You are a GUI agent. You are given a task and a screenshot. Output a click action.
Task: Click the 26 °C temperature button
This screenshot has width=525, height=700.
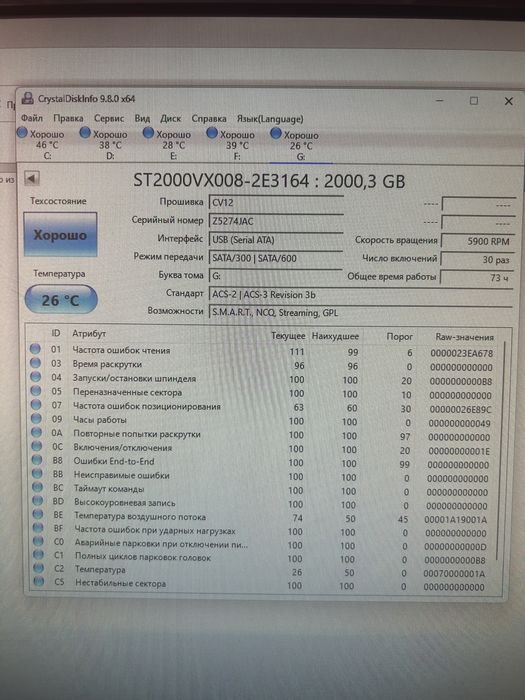[x=61, y=299]
